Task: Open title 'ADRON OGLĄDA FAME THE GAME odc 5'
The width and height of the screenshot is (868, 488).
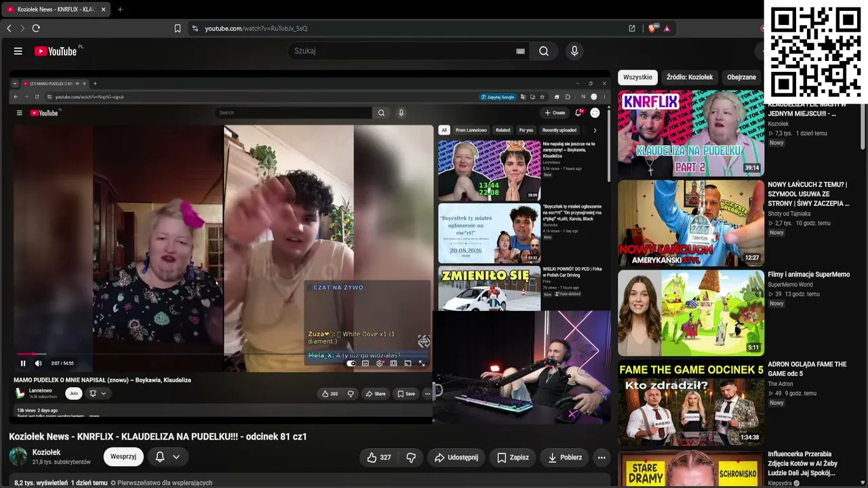Action: [x=807, y=369]
